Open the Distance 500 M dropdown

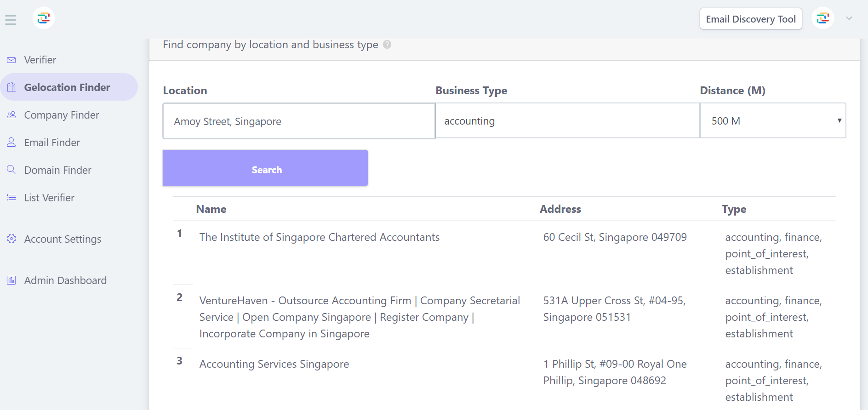pos(772,121)
